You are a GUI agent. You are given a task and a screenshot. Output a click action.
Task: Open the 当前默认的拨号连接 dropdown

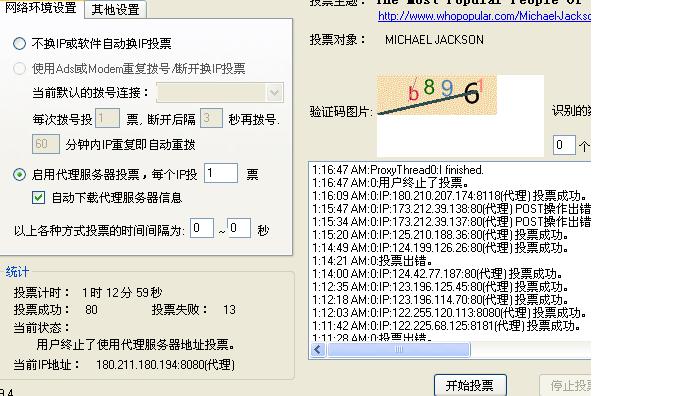point(220,92)
